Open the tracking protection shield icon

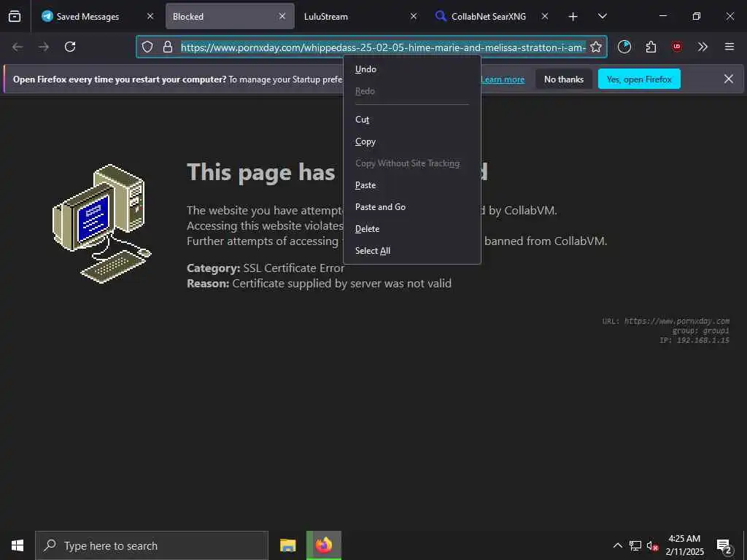tap(147, 47)
